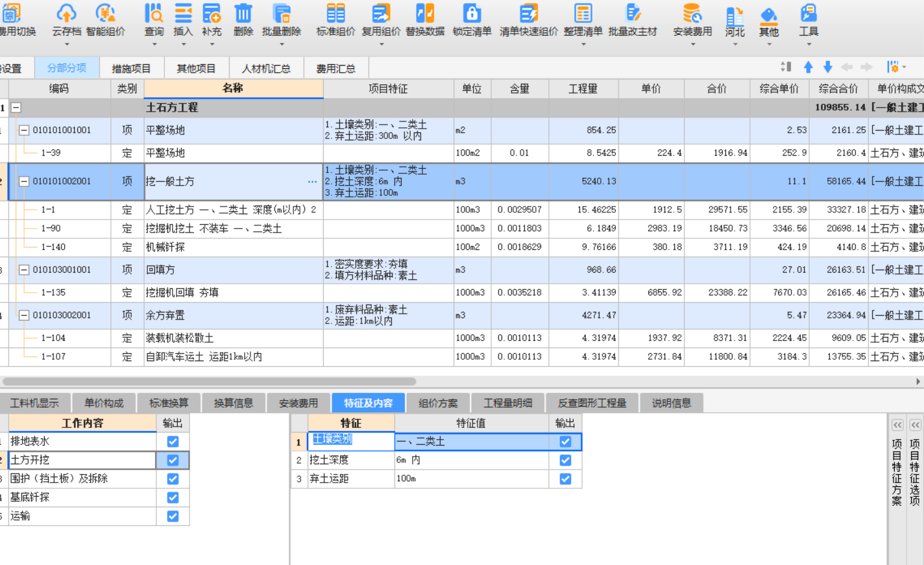This screenshot has height=565, width=924.
Task: Click the 补充 supplement icon
Action: point(212,13)
